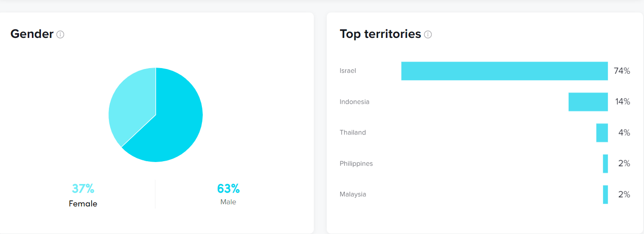Click the Gender card heading
The width and height of the screenshot is (644, 234).
pos(32,34)
